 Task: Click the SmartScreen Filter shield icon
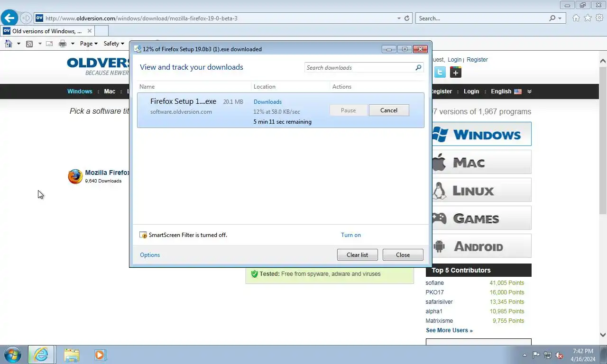[143, 235]
